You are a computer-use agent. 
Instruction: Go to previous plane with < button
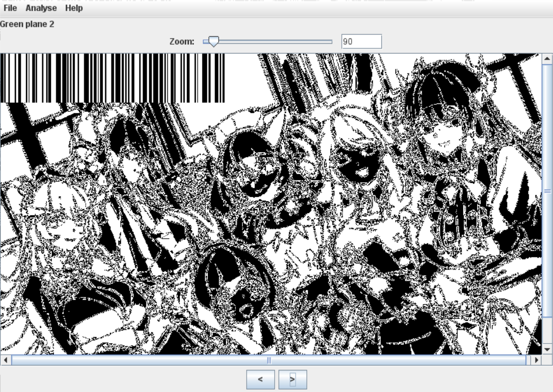[x=260, y=379]
